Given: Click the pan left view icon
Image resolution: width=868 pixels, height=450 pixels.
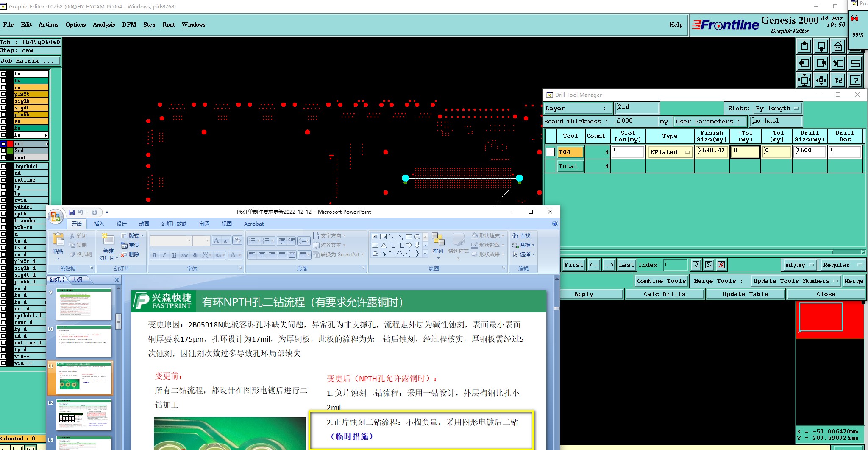Looking at the screenshot, I should tap(804, 63).
